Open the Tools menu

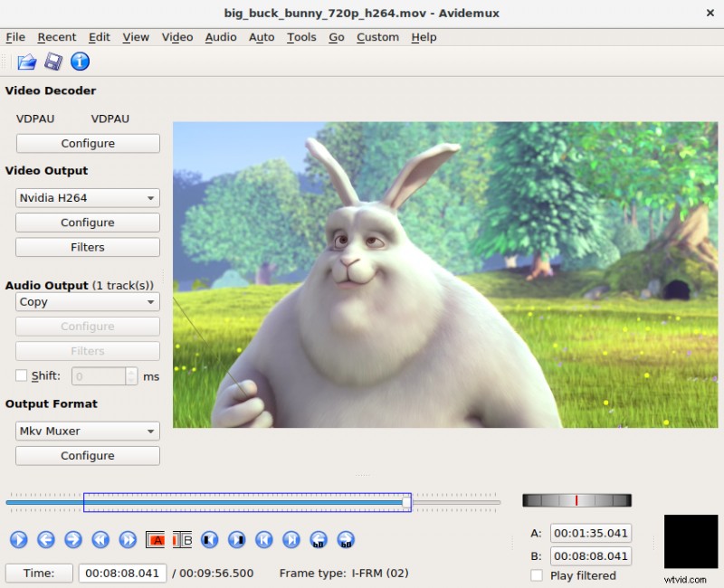coord(301,37)
